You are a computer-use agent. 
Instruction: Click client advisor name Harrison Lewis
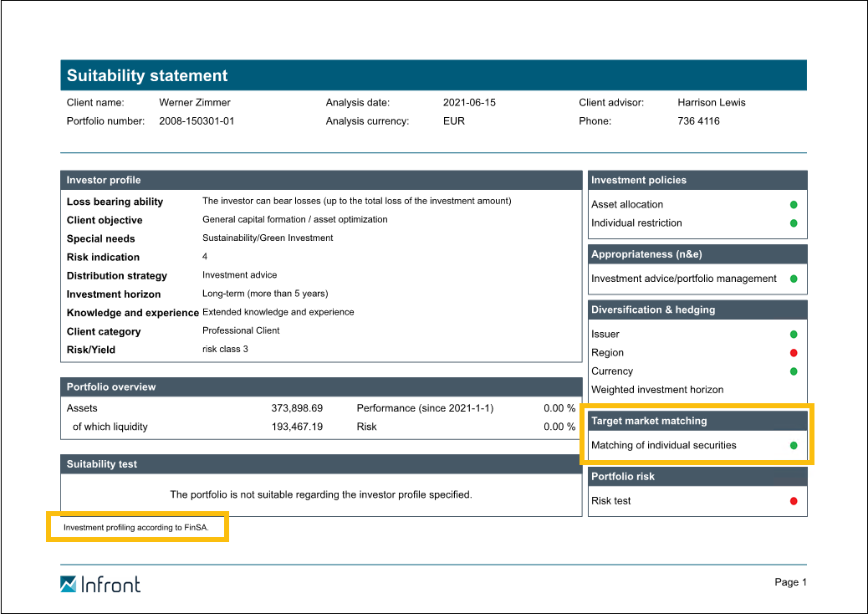[x=711, y=103]
